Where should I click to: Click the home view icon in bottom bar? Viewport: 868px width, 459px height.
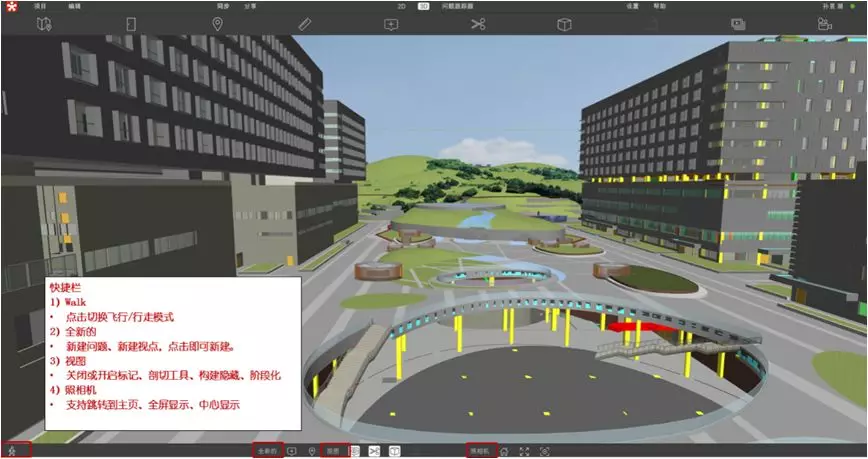tap(505, 451)
